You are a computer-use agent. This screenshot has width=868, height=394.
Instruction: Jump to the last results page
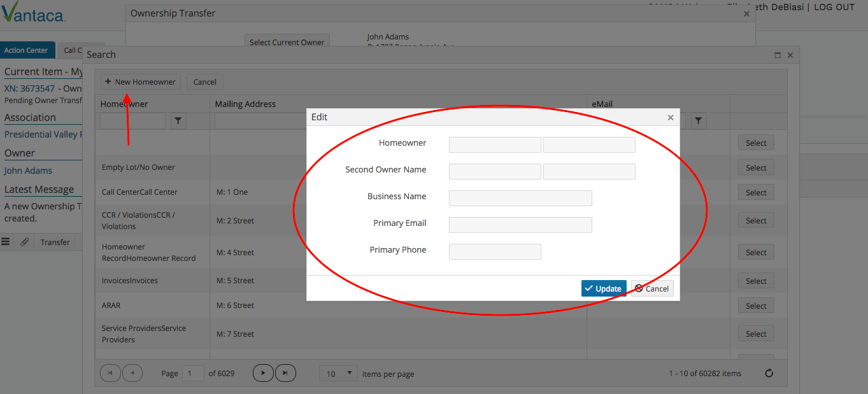(x=285, y=373)
